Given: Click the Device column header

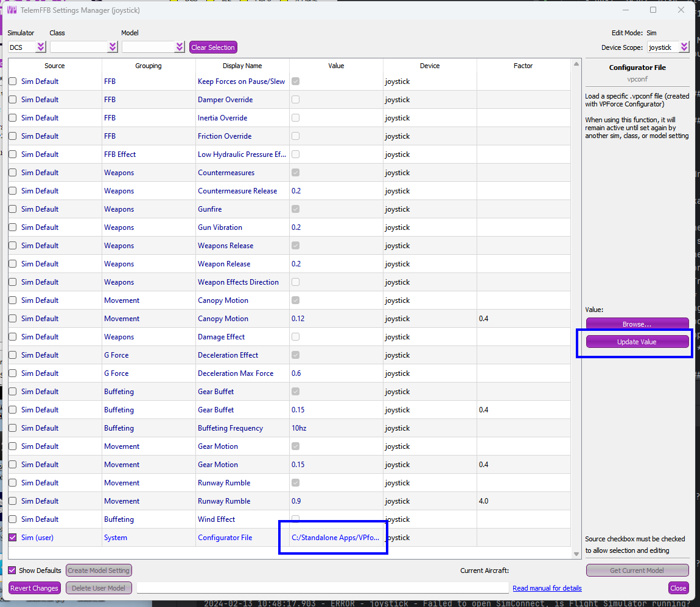Looking at the screenshot, I should (x=430, y=66).
